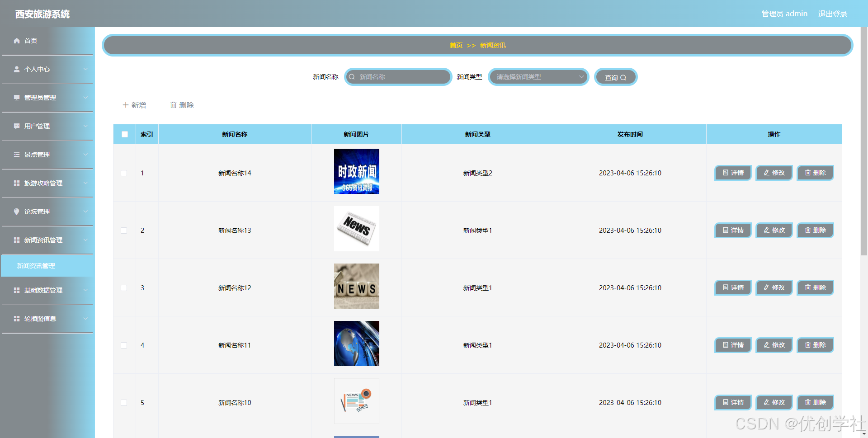The width and height of the screenshot is (868, 438).
Task: Click the monitor icon beside 管理员管理
Action: [17, 98]
